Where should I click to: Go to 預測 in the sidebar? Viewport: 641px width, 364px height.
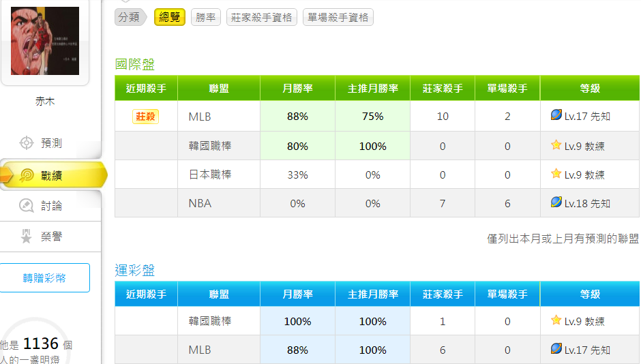pyautogui.click(x=52, y=143)
